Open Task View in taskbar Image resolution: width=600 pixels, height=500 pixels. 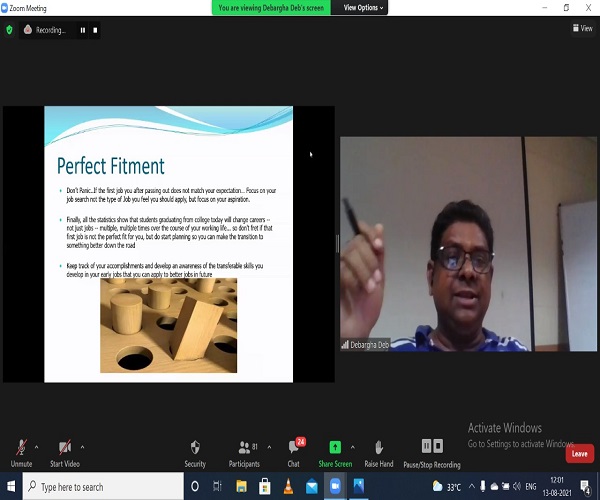pos(217,487)
